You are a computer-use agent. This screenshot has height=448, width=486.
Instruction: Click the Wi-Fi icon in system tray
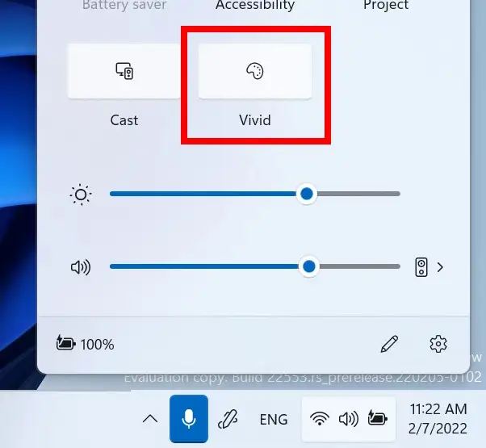coord(320,419)
